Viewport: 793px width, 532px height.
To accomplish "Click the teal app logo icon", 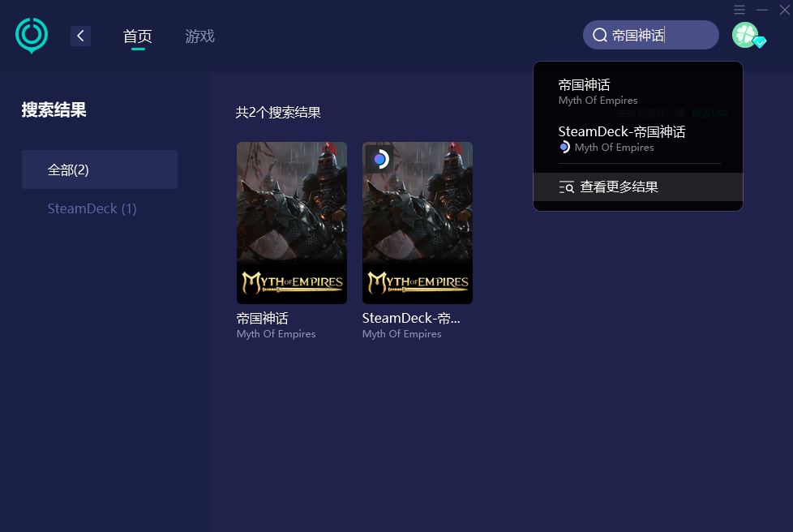I will click(32, 36).
